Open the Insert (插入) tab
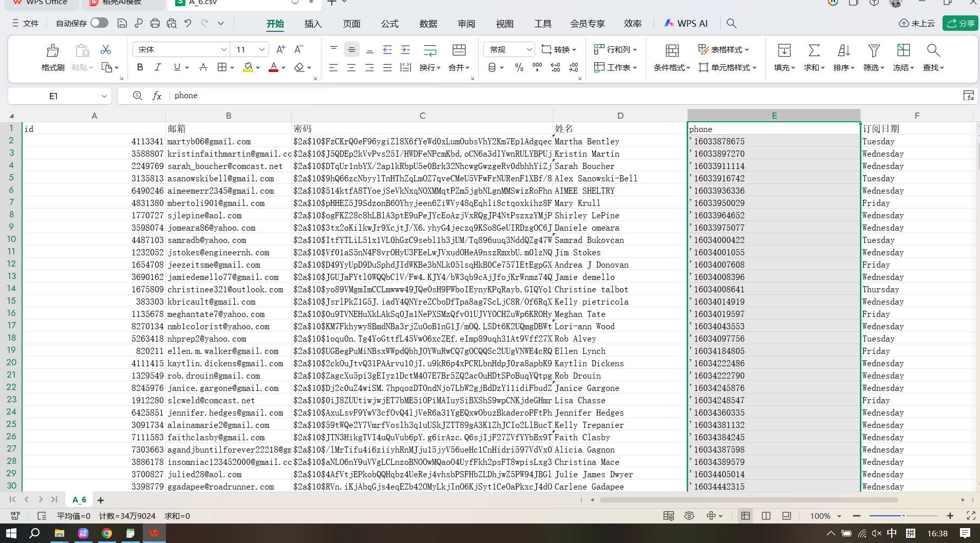Viewport: 980px width, 543px height. 313,24
